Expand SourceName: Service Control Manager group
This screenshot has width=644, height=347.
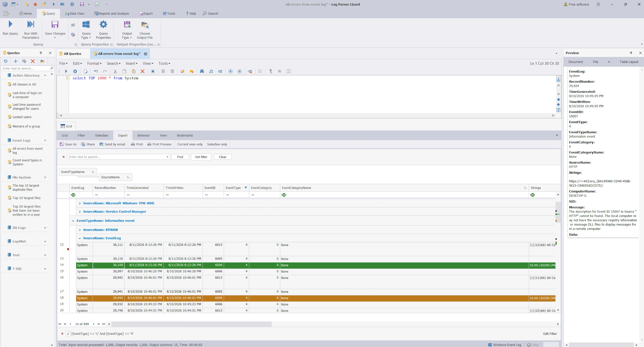[x=80, y=212]
